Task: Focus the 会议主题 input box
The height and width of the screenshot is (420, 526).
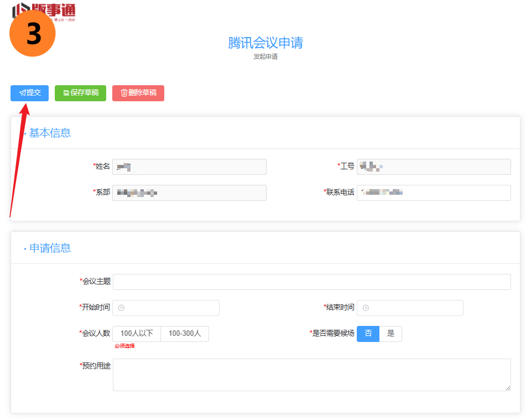Action: coord(311,282)
